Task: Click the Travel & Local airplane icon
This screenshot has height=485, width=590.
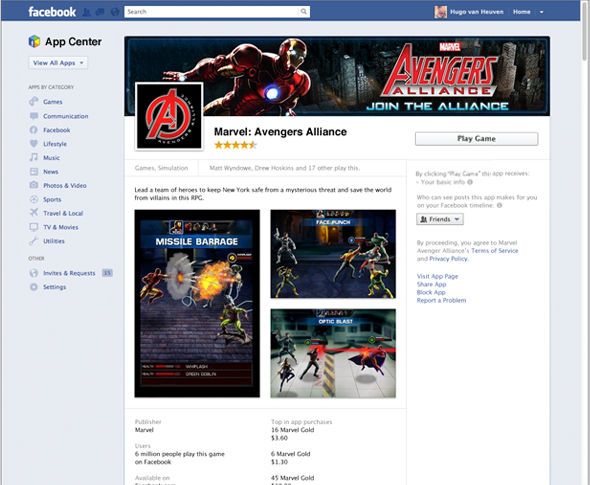Action: pos(34,213)
